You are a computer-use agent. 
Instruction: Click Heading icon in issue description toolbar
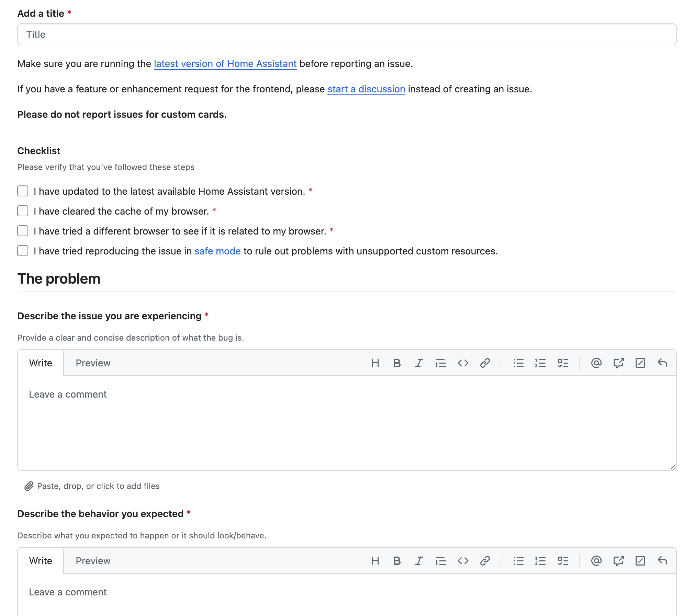point(375,363)
